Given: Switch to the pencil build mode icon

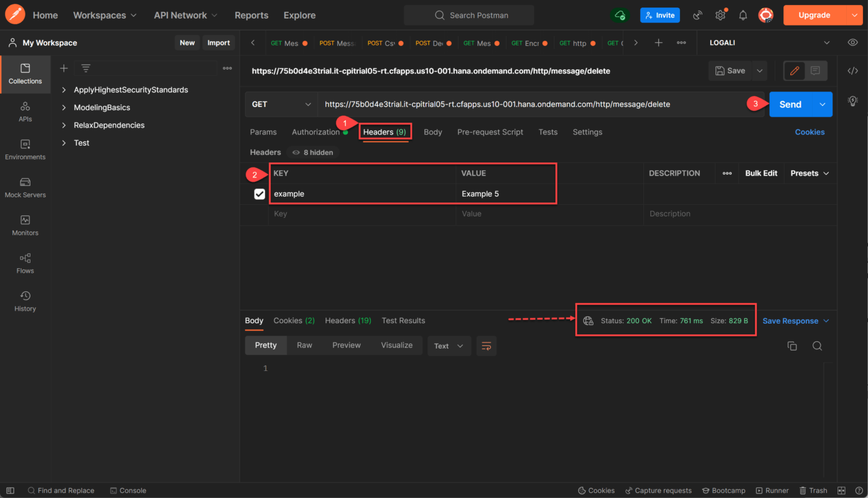Looking at the screenshot, I should [795, 71].
